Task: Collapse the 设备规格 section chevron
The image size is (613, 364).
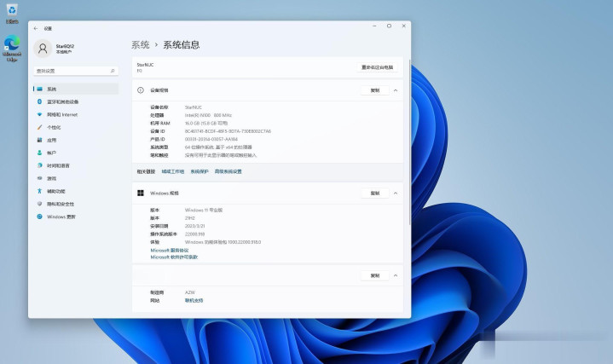Action: [x=396, y=90]
